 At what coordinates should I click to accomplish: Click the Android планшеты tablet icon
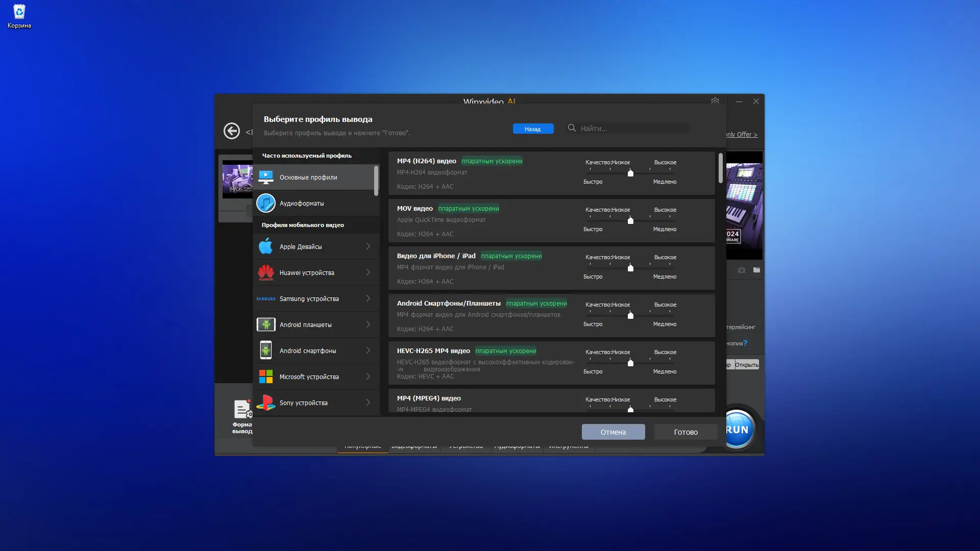coord(265,324)
